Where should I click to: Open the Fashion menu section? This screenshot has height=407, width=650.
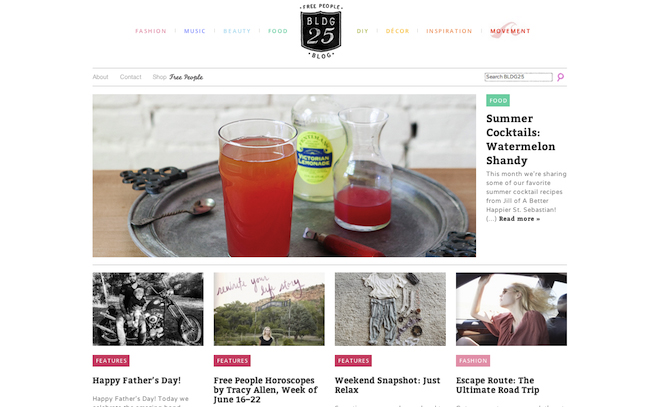click(x=151, y=31)
